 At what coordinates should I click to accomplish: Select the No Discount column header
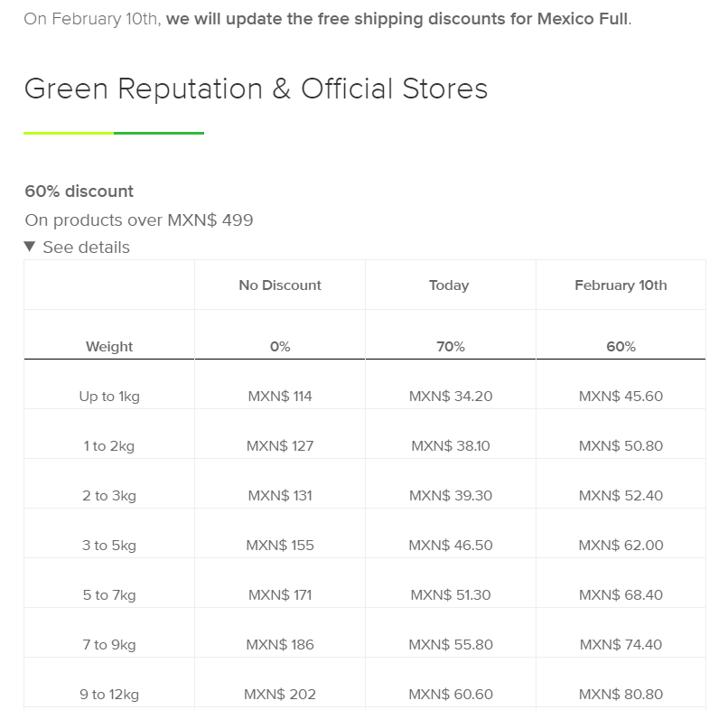(280, 285)
